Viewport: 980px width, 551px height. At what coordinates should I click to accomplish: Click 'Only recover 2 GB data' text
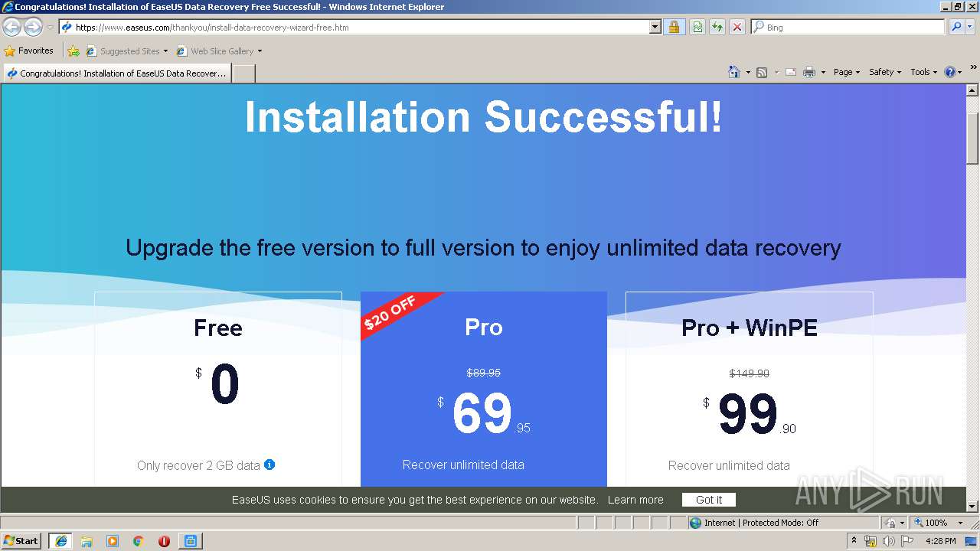pos(198,465)
